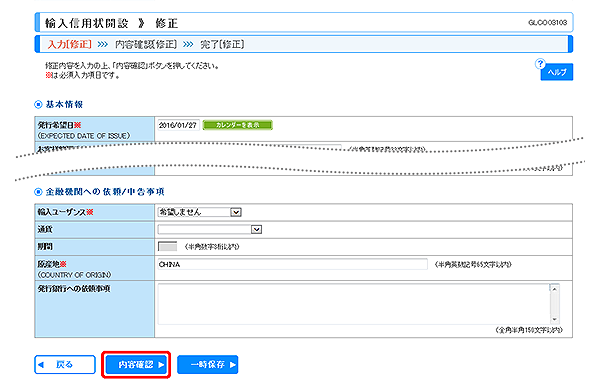600x388 pixels.
Task: Select the 入力[修正] step label
Action: (x=70, y=44)
